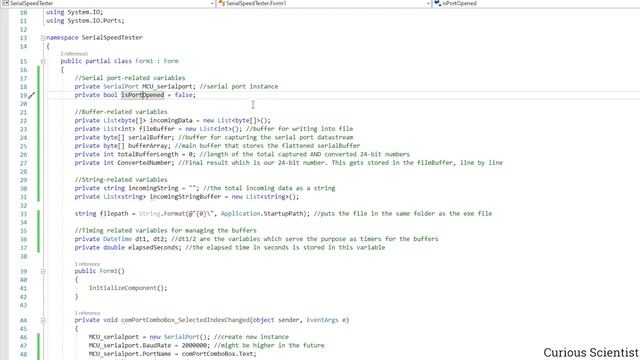Image resolution: width=640 pixels, height=360 pixels.
Task: Open references link above class Form1
Action: tap(74, 54)
